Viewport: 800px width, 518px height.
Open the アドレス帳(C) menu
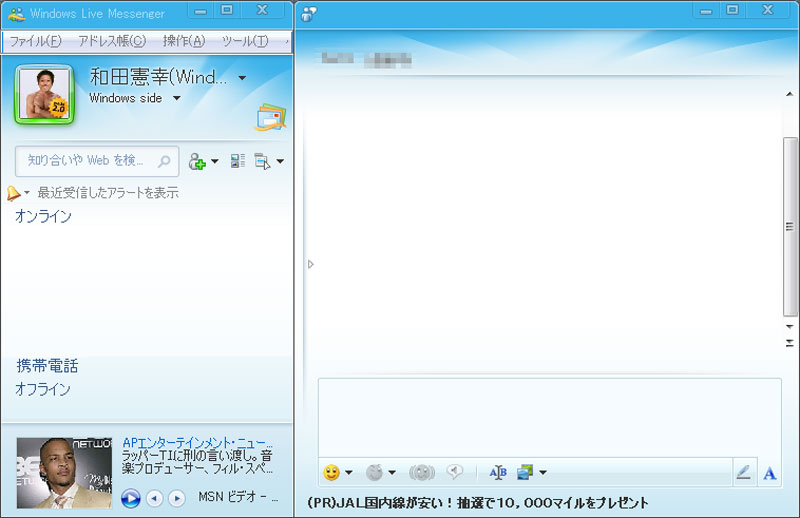point(112,41)
